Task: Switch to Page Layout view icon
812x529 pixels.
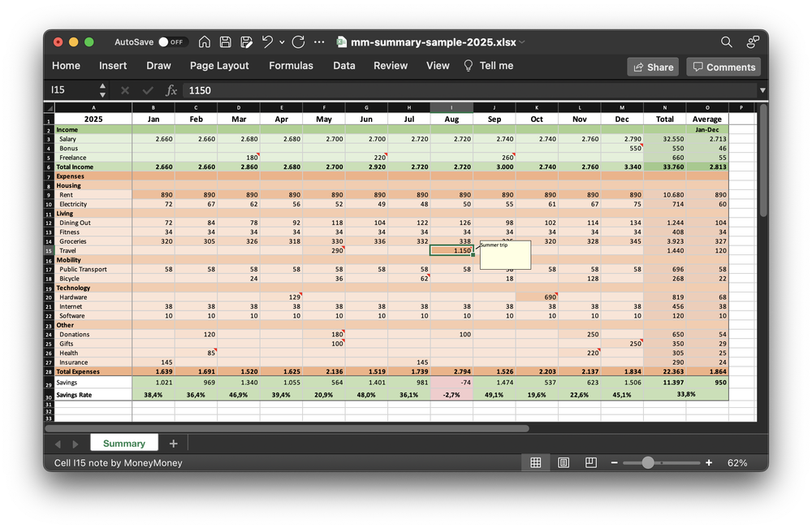Action: 564,462
